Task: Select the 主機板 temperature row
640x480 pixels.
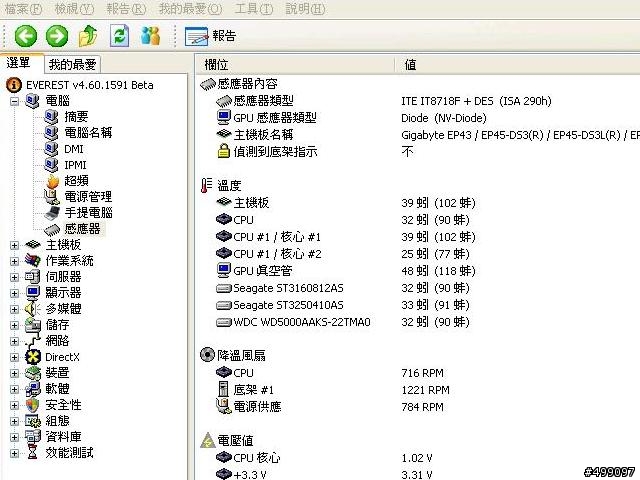Action: click(418, 203)
